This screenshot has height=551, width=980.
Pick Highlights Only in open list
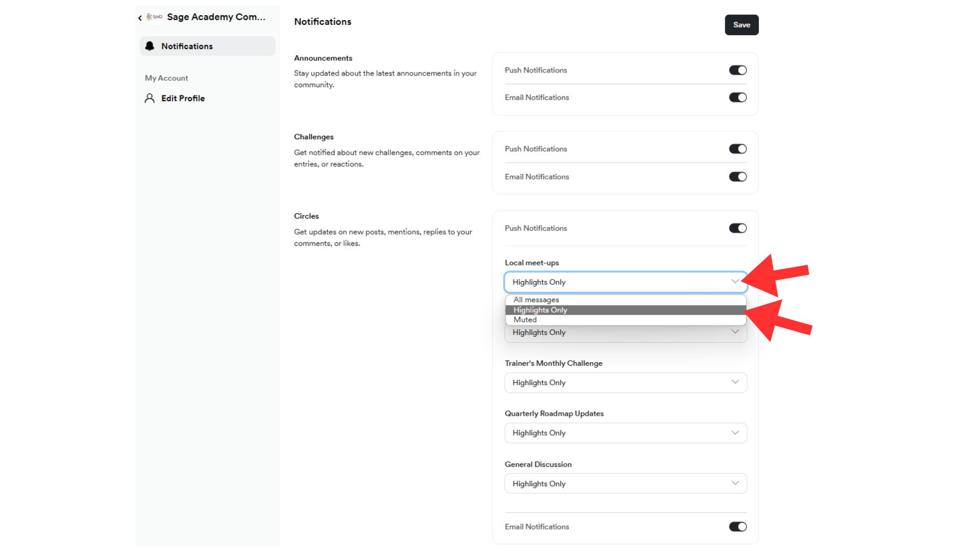[x=540, y=310]
